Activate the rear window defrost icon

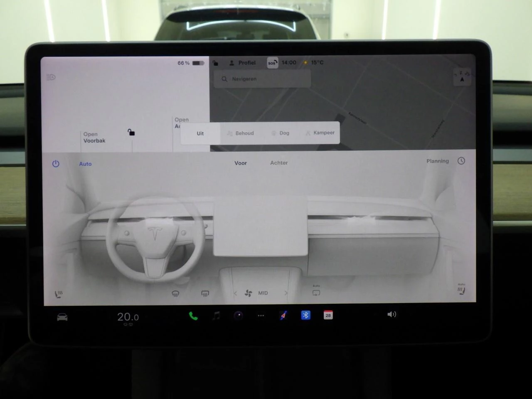point(205,293)
